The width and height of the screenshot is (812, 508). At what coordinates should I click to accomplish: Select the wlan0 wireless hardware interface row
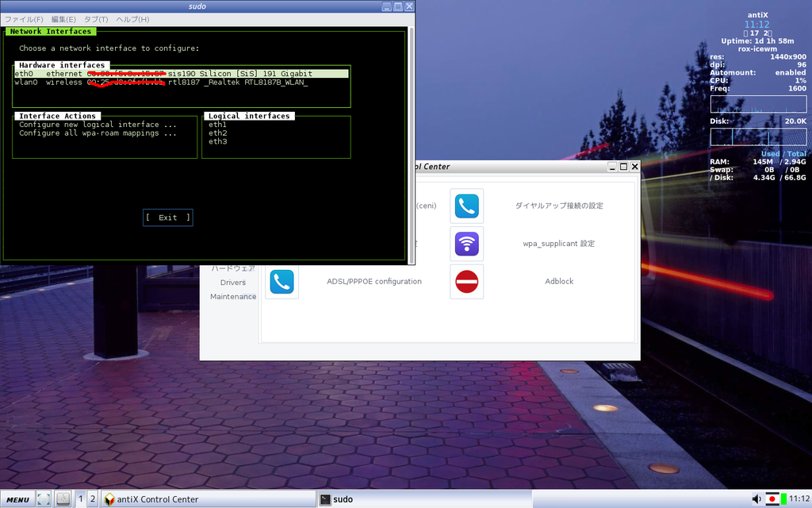tap(182, 83)
